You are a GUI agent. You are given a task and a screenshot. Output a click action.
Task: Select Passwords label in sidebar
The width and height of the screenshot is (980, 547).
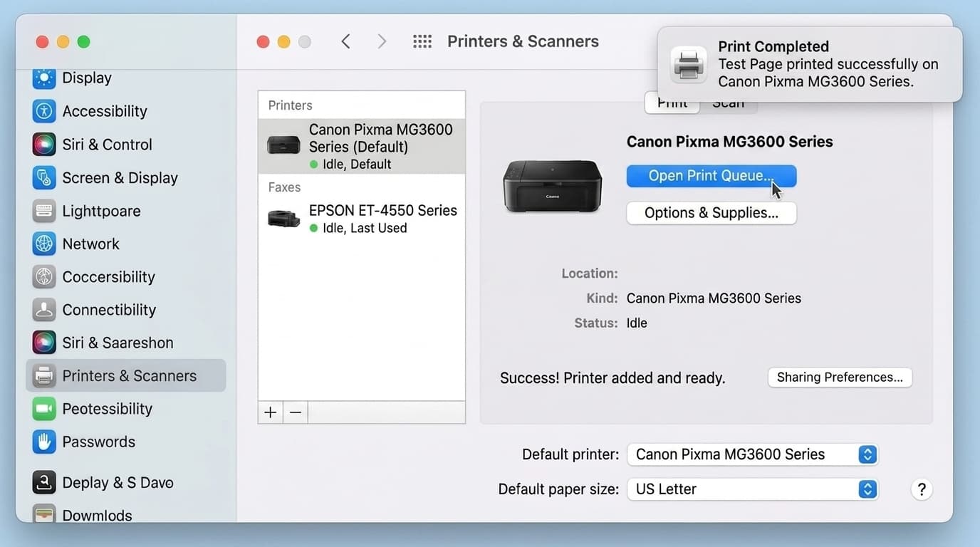pos(98,442)
